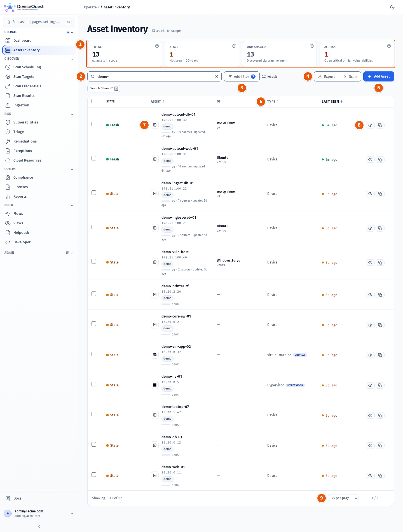View the demo-upload-db-01 asset eye icon

370,125
